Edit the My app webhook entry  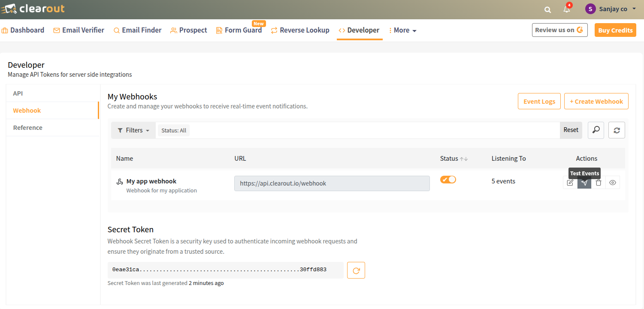pyautogui.click(x=570, y=183)
